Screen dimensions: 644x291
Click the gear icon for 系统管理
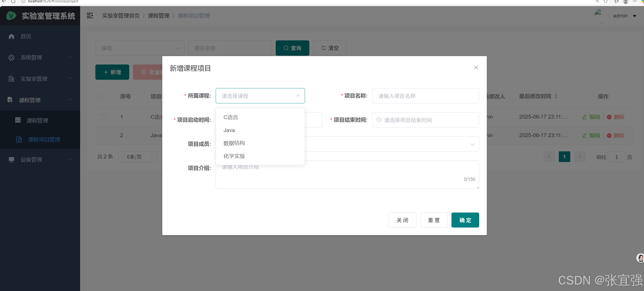pyautogui.click(x=11, y=58)
